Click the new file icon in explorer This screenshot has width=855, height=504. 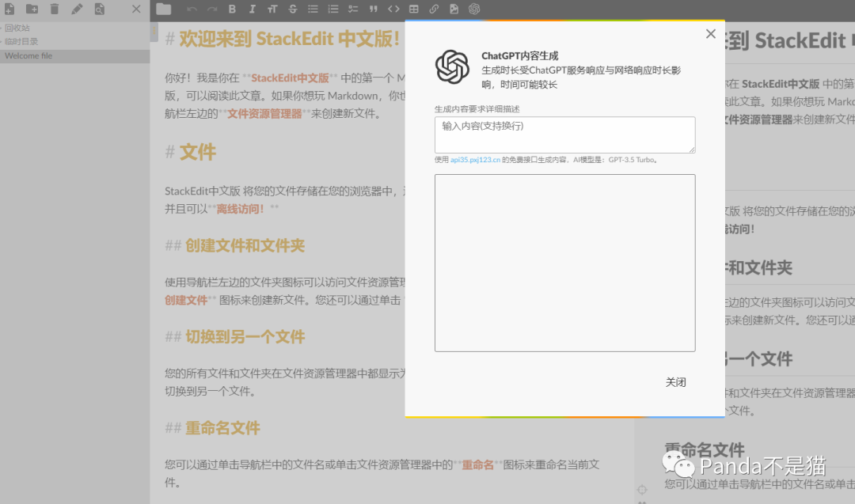pos(9,9)
